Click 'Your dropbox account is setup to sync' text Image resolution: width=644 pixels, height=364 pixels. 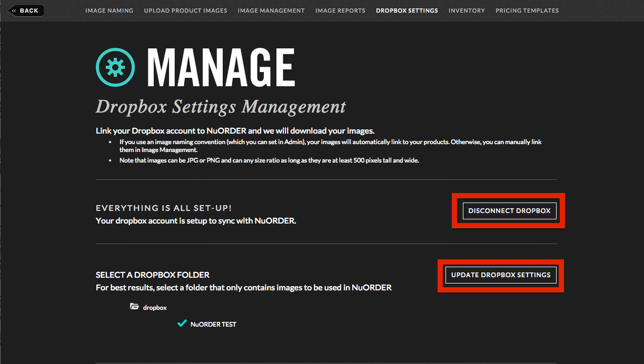click(196, 221)
